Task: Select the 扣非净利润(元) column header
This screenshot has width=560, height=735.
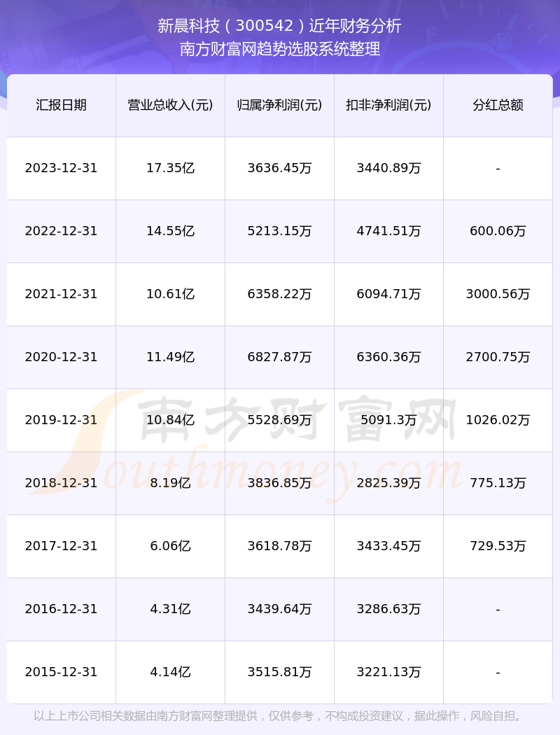Action: click(x=389, y=105)
